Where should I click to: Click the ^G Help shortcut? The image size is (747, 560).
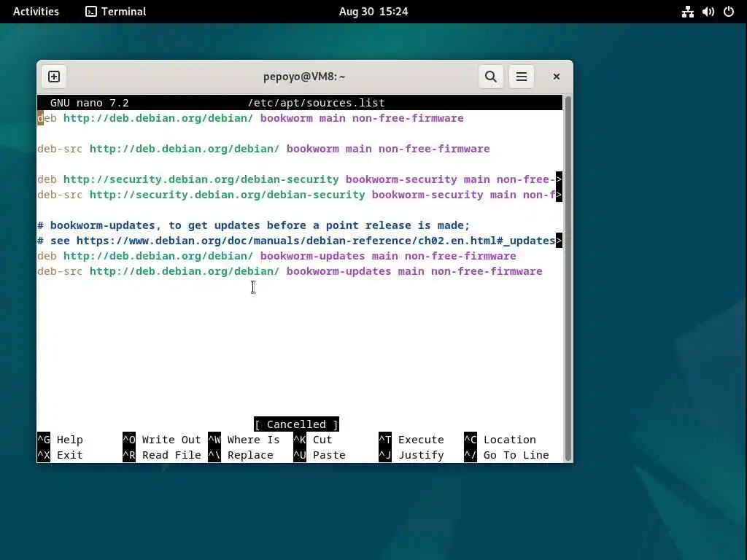(60, 440)
